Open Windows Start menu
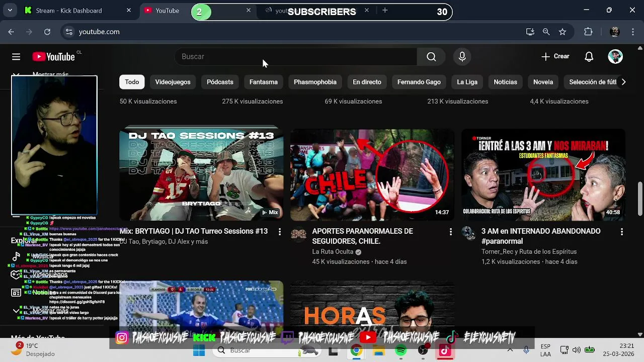This screenshot has height=362, width=644. [199, 350]
